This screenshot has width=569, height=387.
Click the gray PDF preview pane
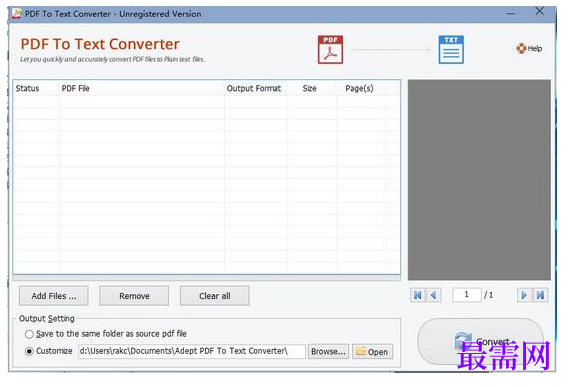coord(479,180)
